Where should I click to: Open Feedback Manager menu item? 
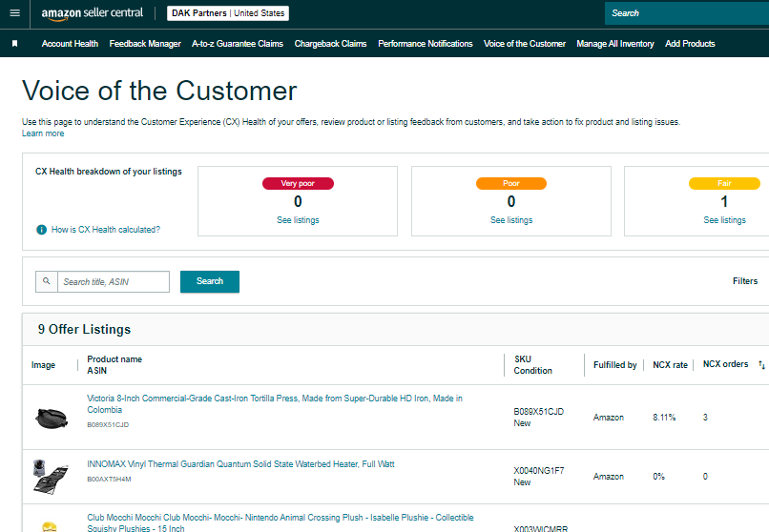pos(145,44)
